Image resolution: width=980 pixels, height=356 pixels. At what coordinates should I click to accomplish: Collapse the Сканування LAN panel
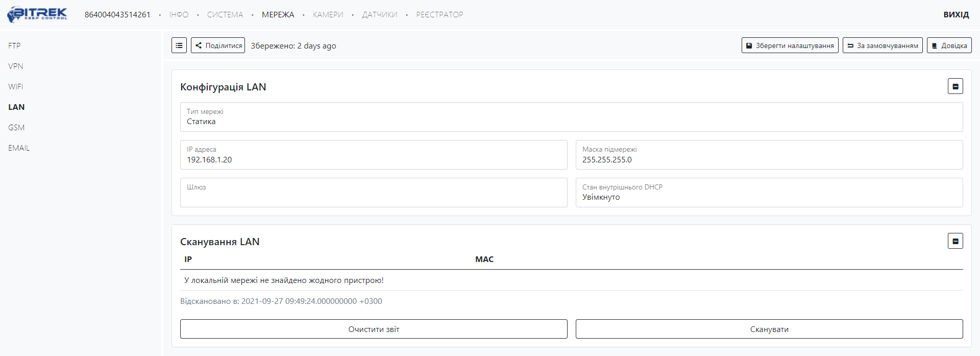(x=955, y=241)
